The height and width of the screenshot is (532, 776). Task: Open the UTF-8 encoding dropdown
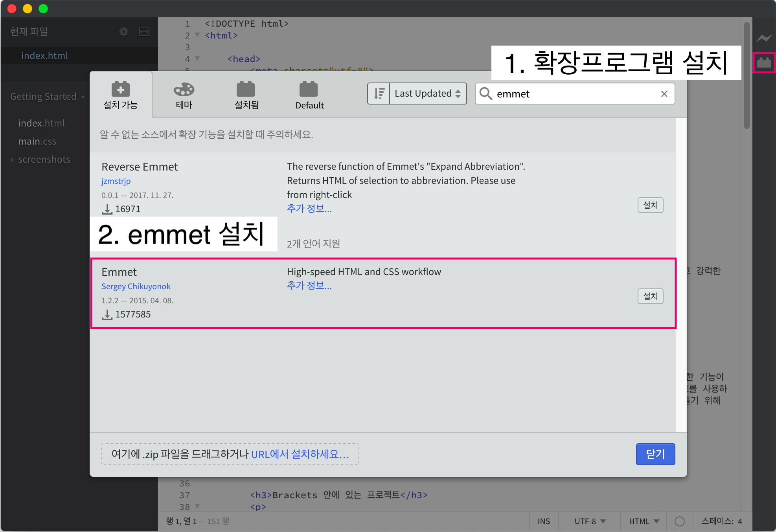point(589,521)
